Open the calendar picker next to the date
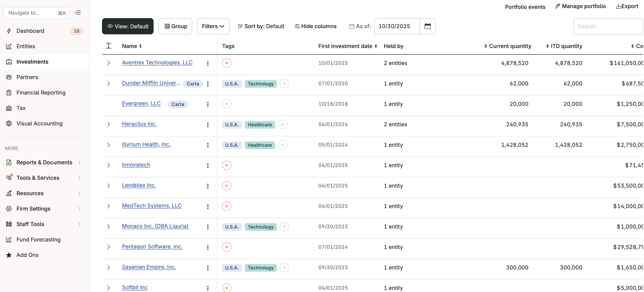644x292 pixels. tap(427, 26)
